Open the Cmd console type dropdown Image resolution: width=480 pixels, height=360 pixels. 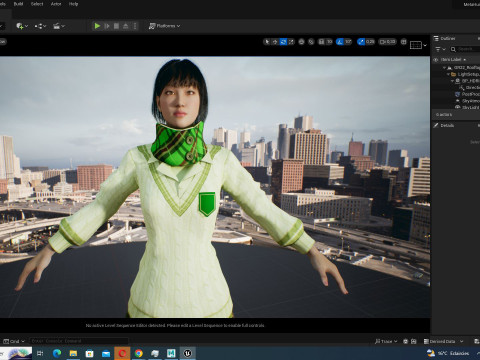pos(14,341)
